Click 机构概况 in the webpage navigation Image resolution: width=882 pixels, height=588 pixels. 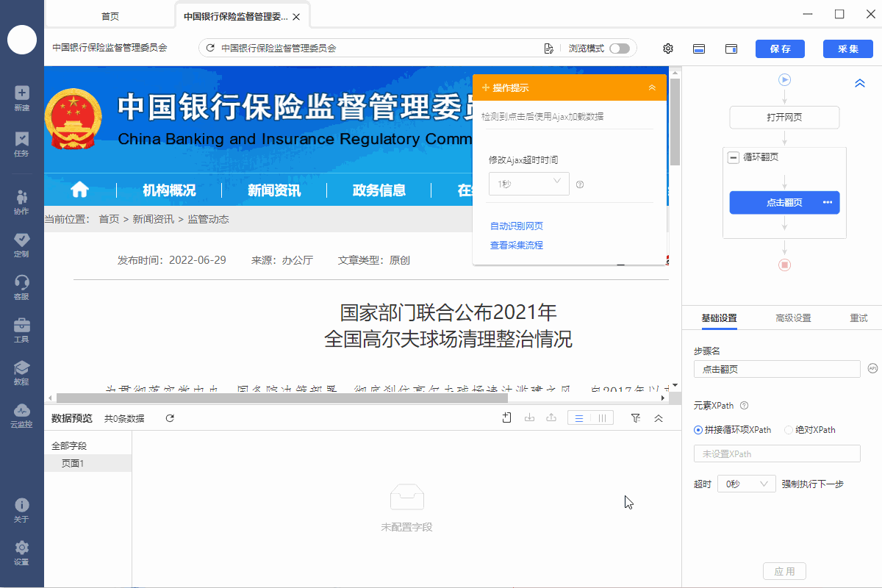[169, 190]
